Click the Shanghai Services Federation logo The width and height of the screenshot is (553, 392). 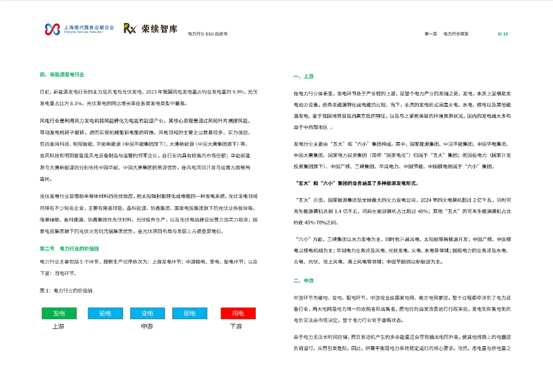79,29
